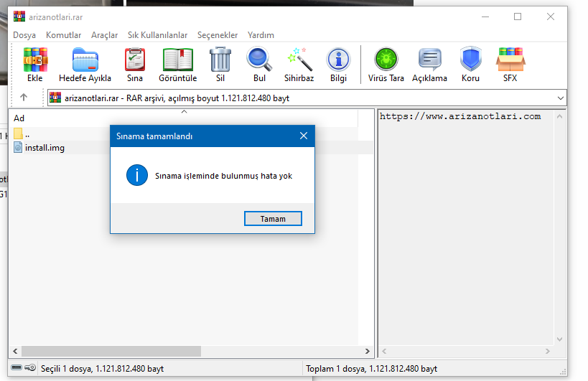
Task: Close the Sınama tamamlandı dialog
Action: coord(304,136)
